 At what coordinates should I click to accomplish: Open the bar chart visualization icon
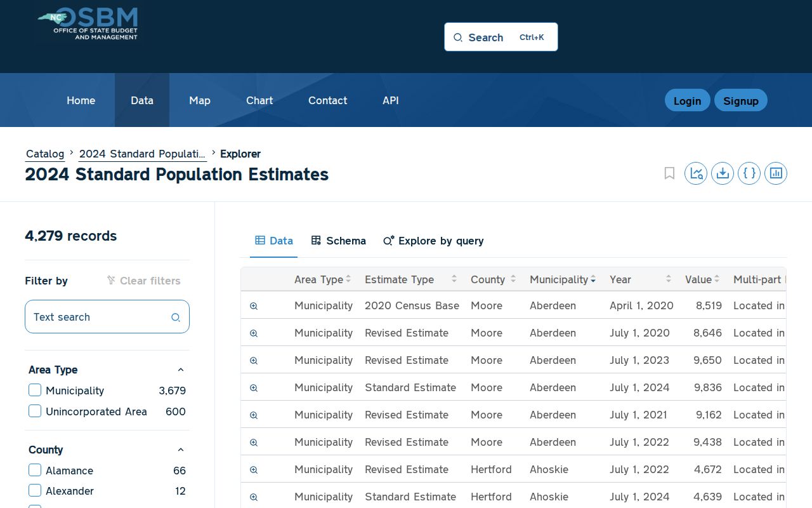pyautogui.click(x=776, y=173)
